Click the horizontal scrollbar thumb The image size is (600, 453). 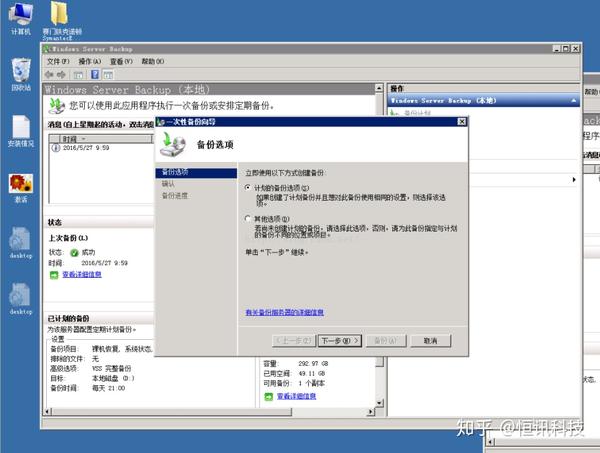(x=172, y=412)
